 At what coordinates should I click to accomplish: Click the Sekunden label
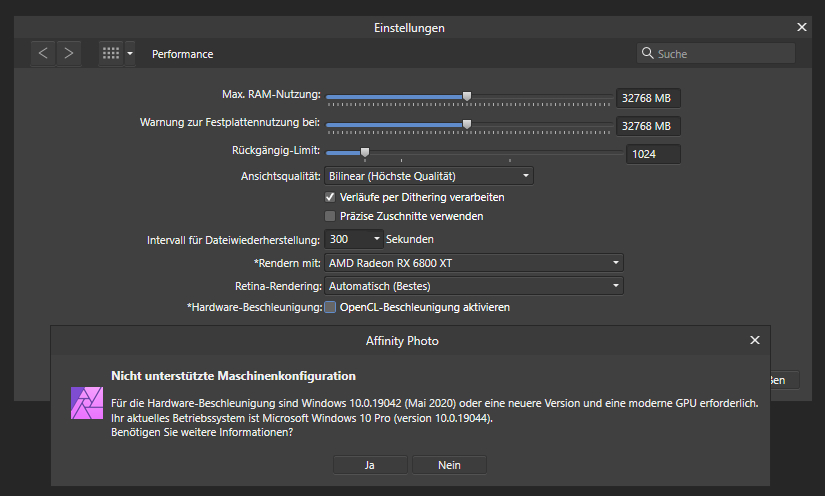coord(410,239)
